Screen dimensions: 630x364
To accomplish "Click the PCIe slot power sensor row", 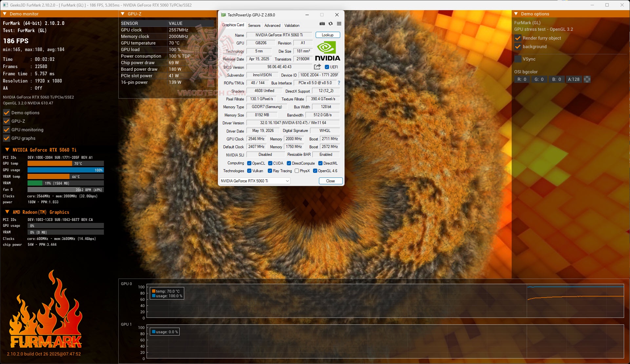I will (x=167, y=76).
